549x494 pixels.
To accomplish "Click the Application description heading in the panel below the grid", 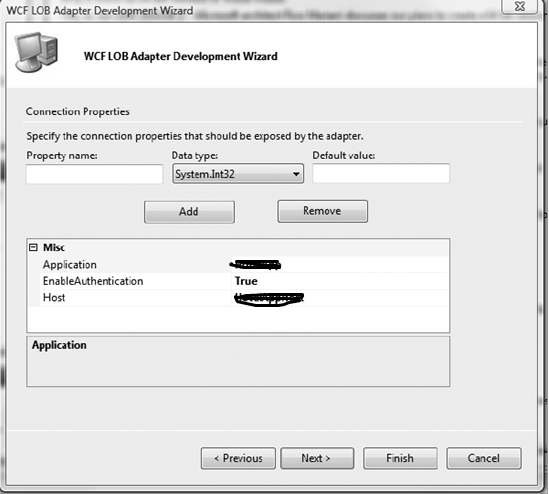I will (x=59, y=345).
